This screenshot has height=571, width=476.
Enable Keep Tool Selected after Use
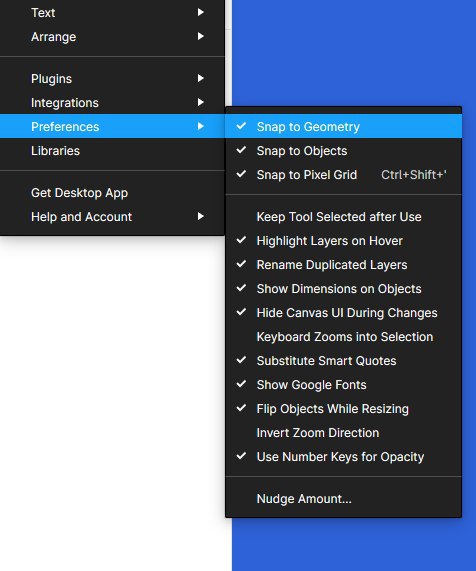coord(343,217)
